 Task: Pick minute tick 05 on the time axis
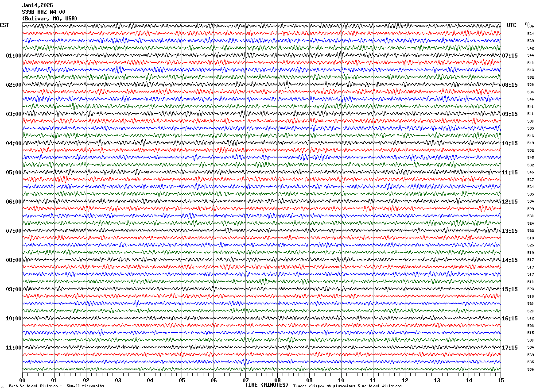tap(182, 380)
